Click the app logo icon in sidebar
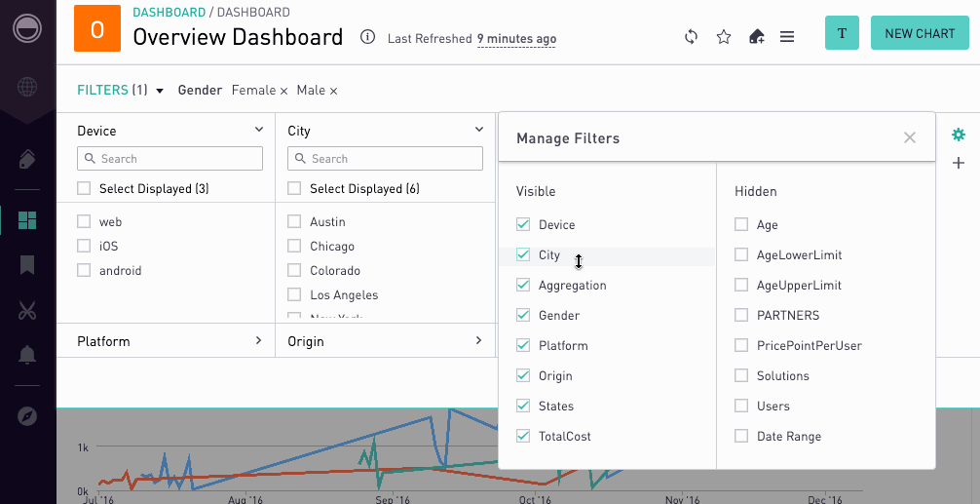980x504 pixels. coord(27,29)
